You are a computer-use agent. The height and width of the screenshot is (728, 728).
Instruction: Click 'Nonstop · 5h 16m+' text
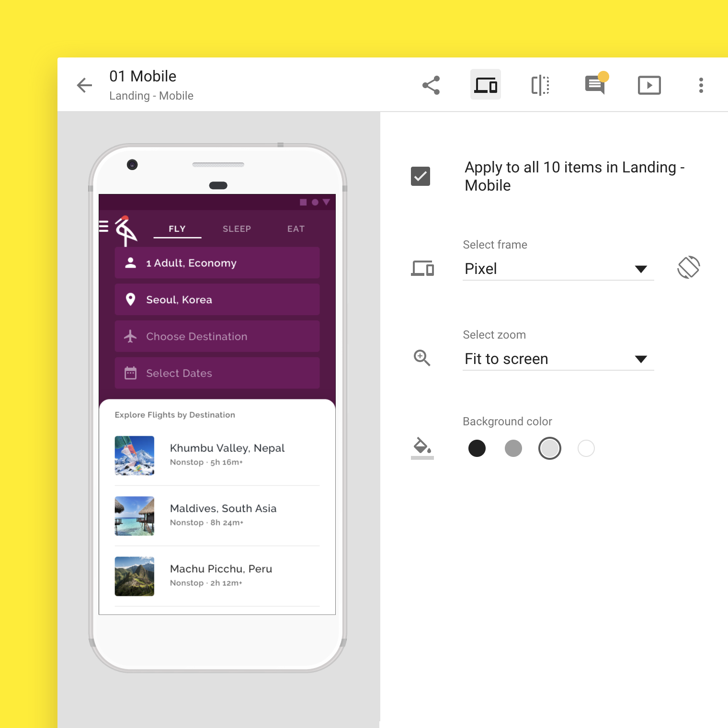(x=206, y=462)
